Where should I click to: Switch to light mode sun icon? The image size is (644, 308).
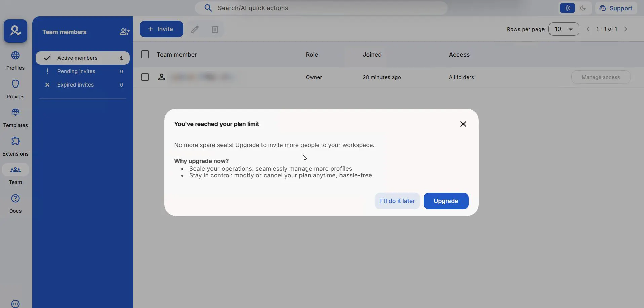coord(568,8)
